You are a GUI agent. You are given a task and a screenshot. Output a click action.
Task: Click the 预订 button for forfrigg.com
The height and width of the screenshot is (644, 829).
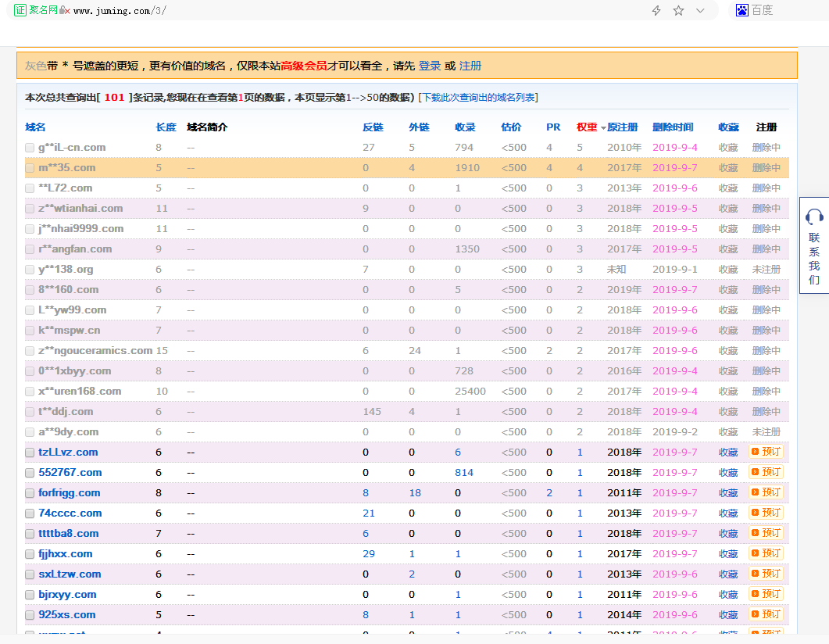pos(766,492)
